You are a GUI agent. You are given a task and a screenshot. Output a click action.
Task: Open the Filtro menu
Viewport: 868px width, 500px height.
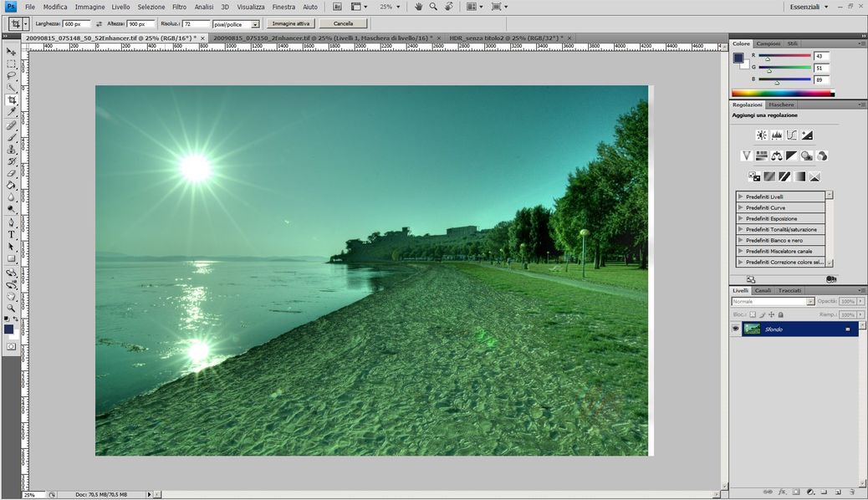click(179, 7)
